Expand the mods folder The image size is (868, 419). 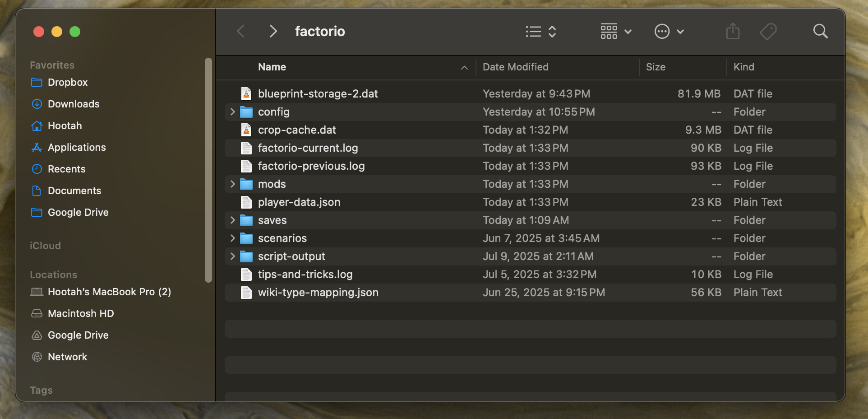(x=232, y=184)
